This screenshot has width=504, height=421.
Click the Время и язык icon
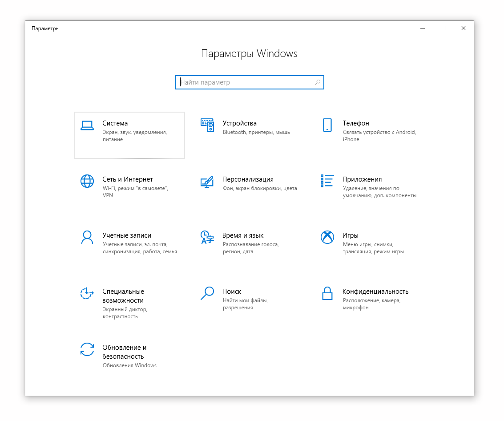[207, 237]
